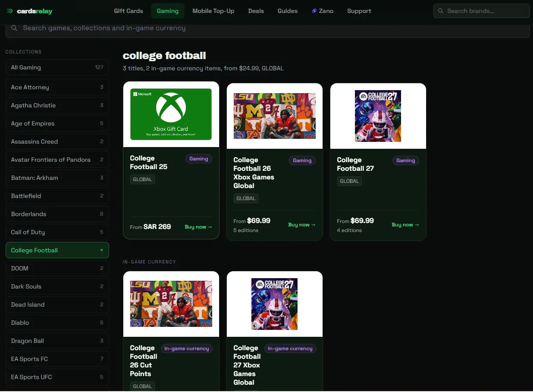Click Gaming badge on College Football 25

(x=199, y=159)
